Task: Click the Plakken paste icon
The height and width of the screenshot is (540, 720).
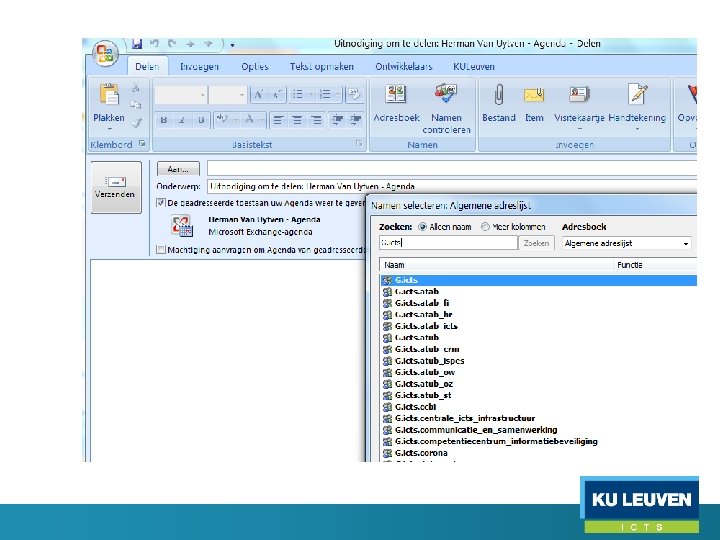Action: point(109,95)
